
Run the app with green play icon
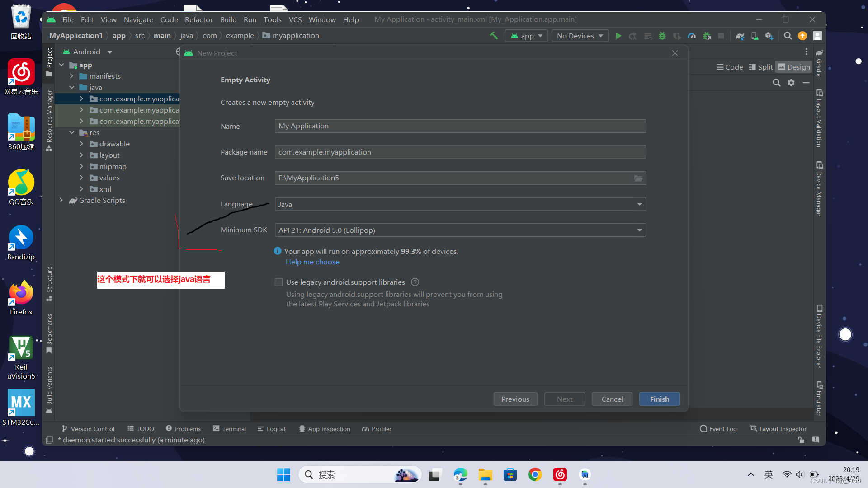point(618,36)
